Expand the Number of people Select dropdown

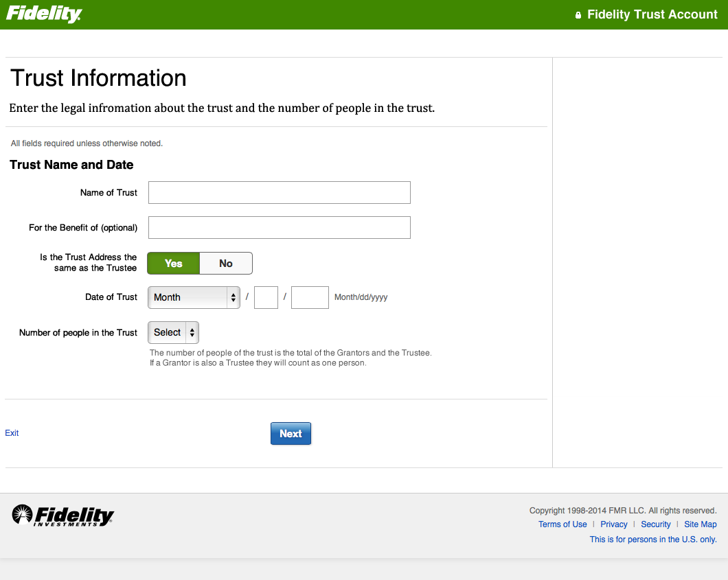click(x=174, y=332)
